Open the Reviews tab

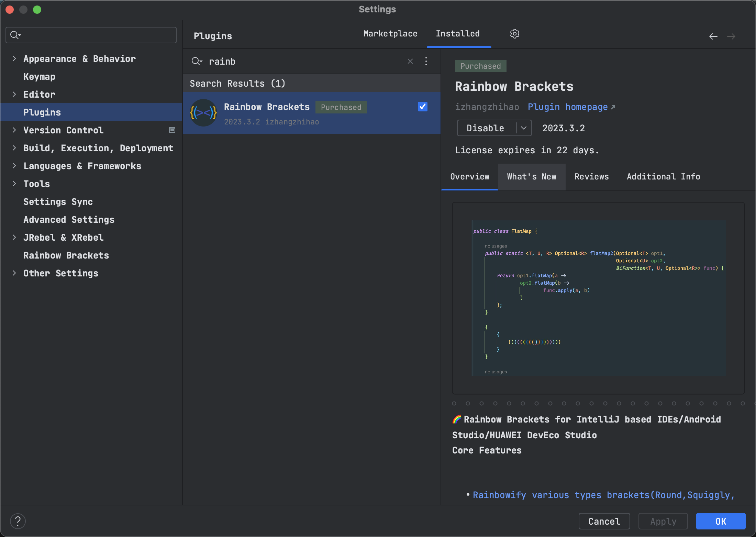pyautogui.click(x=592, y=177)
